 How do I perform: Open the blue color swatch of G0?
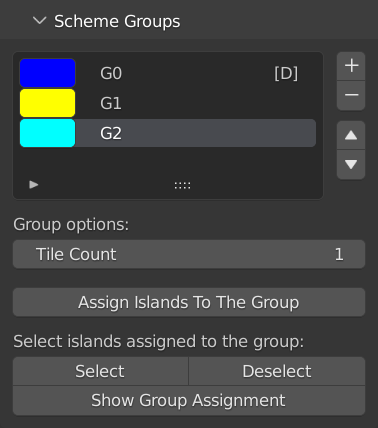[47, 73]
